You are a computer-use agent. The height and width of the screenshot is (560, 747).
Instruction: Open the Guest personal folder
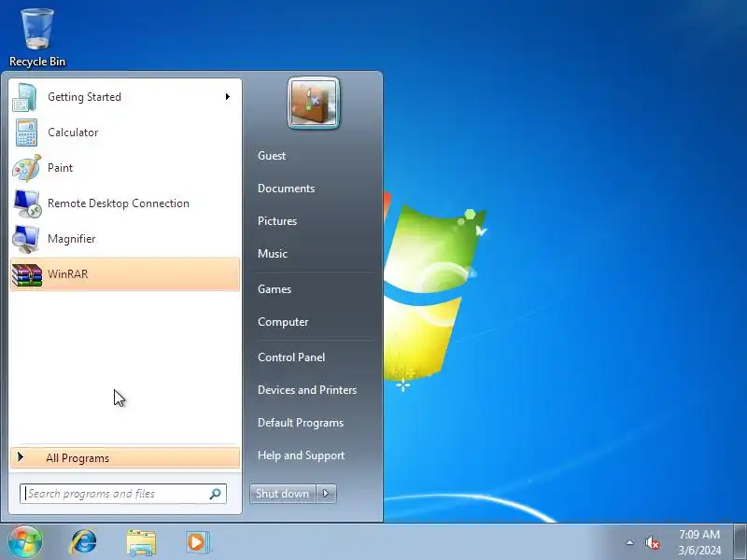(x=272, y=156)
